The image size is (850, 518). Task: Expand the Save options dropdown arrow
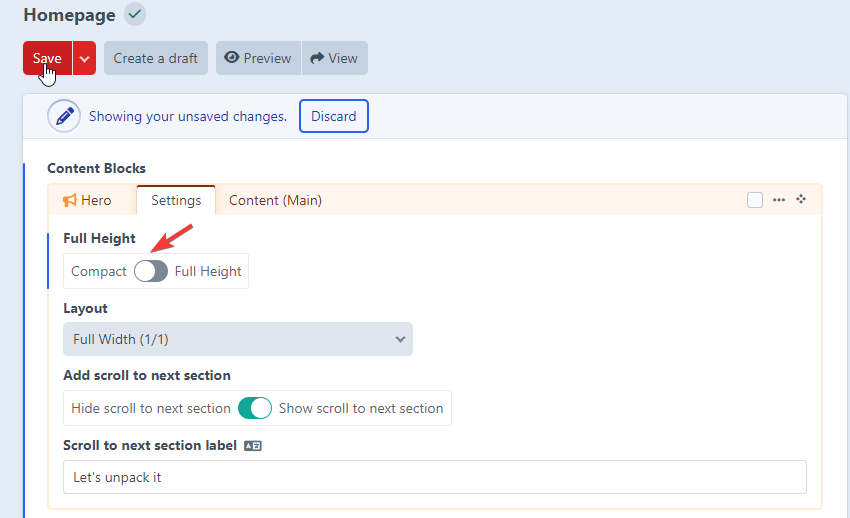pyautogui.click(x=84, y=58)
